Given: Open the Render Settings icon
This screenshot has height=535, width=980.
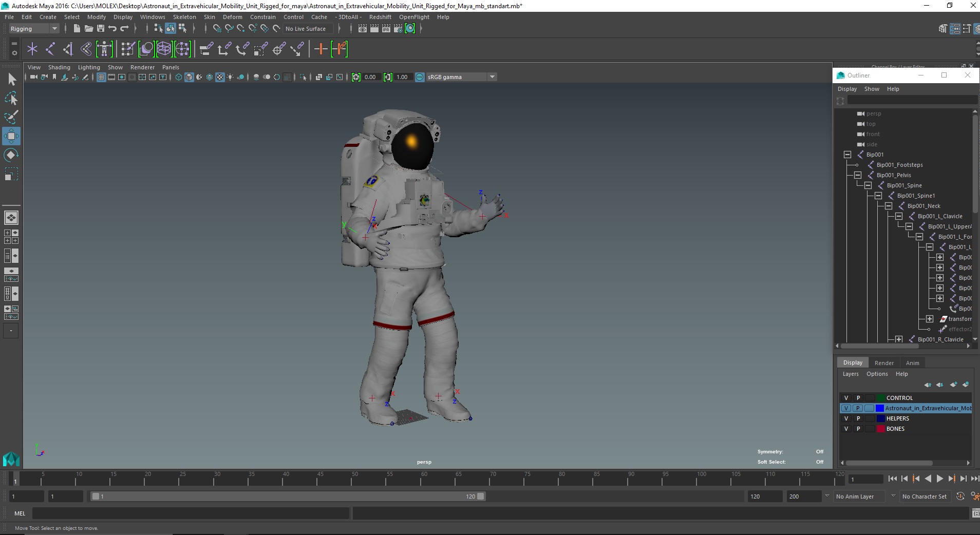Looking at the screenshot, I should [398, 29].
